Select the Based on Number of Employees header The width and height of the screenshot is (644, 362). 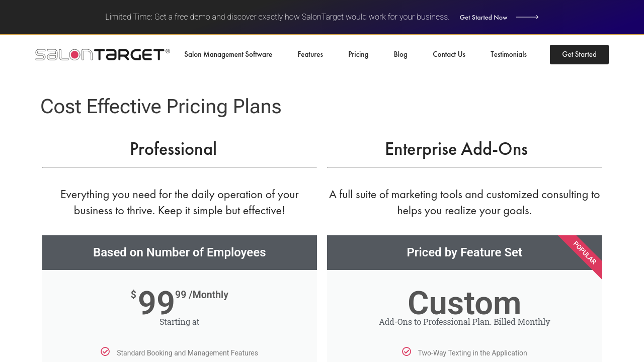pyautogui.click(x=179, y=252)
